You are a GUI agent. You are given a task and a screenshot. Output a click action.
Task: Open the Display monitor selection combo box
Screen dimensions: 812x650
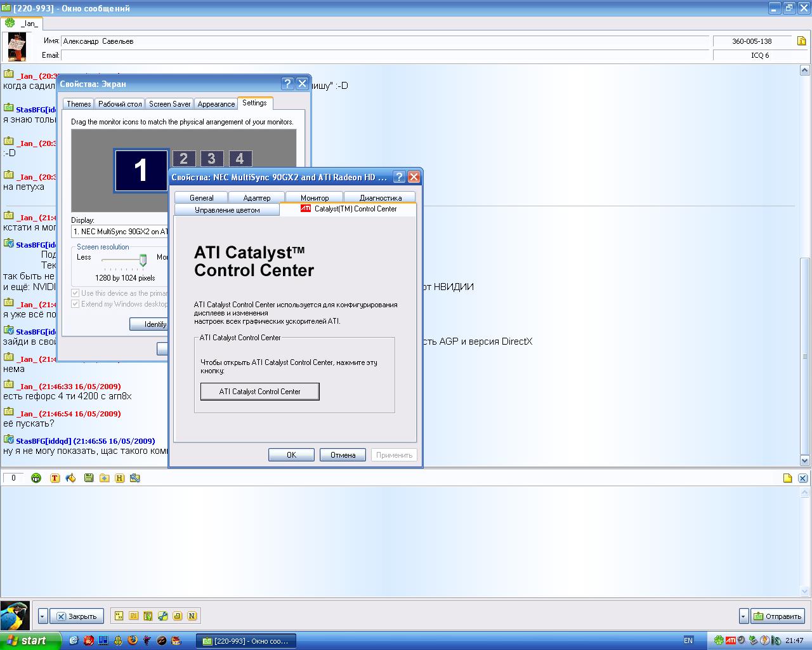pos(120,232)
